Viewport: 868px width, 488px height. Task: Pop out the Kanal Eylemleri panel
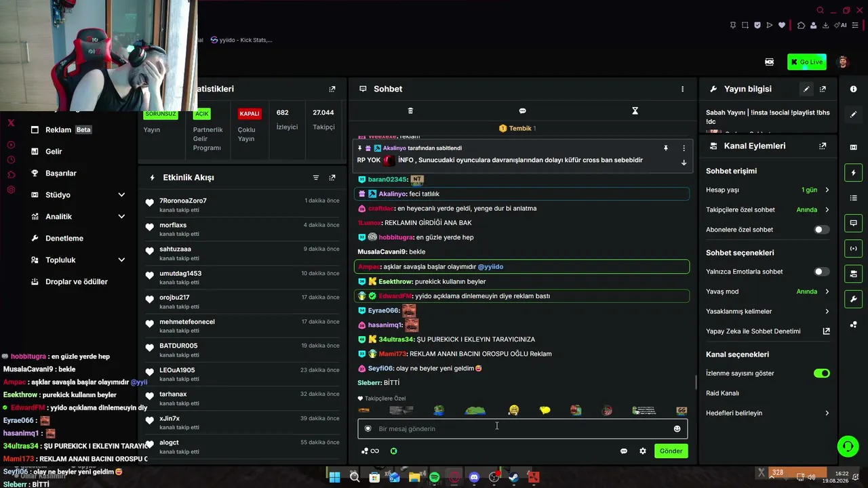823,146
